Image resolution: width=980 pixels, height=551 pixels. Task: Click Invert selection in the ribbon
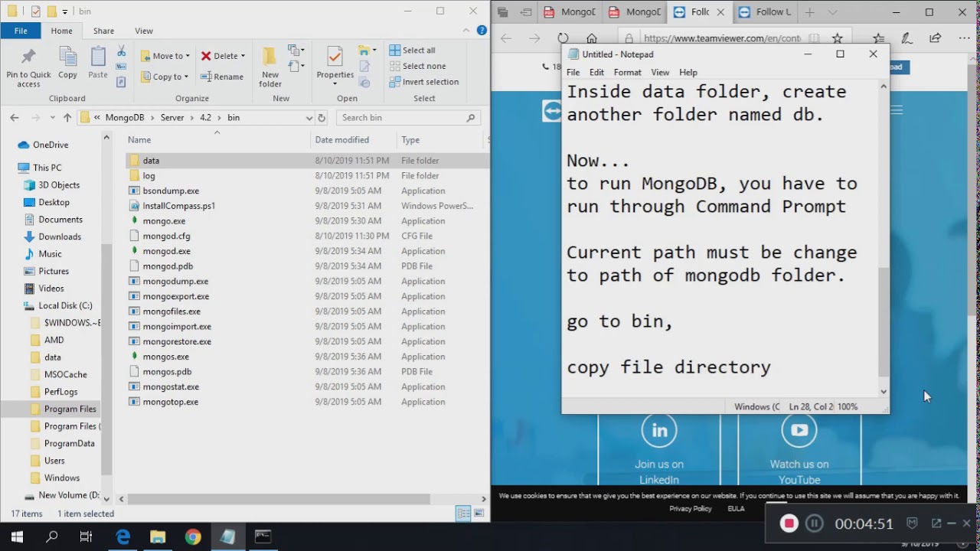(x=423, y=82)
